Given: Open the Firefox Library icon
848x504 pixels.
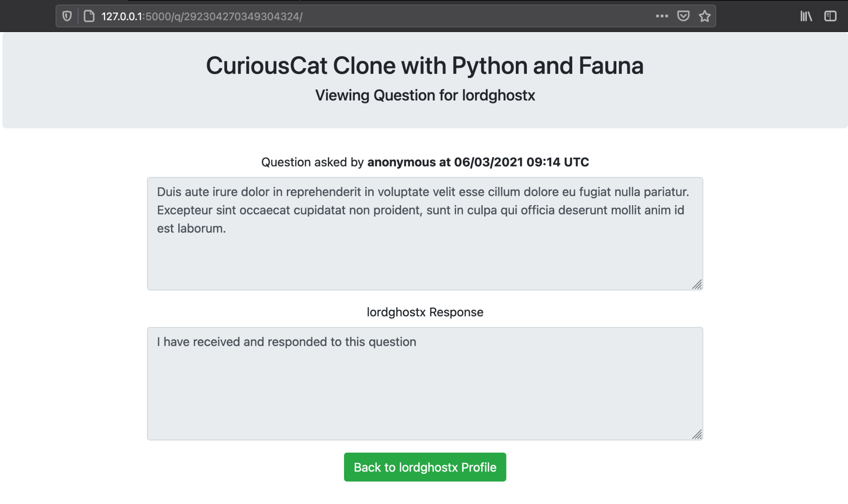Looking at the screenshot, I should [x=806, y=16].
